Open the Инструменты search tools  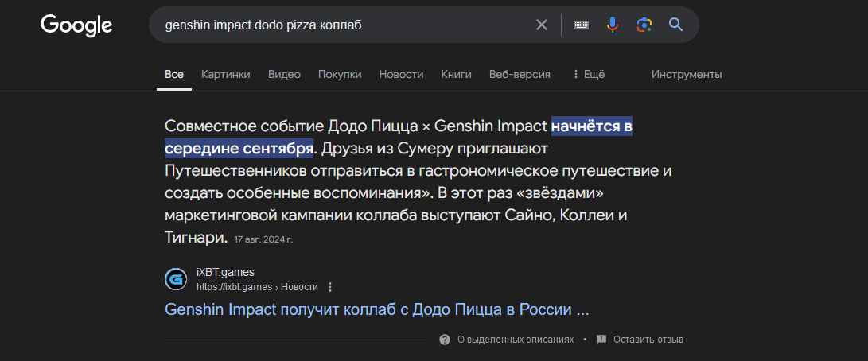[x=687, y=74]
